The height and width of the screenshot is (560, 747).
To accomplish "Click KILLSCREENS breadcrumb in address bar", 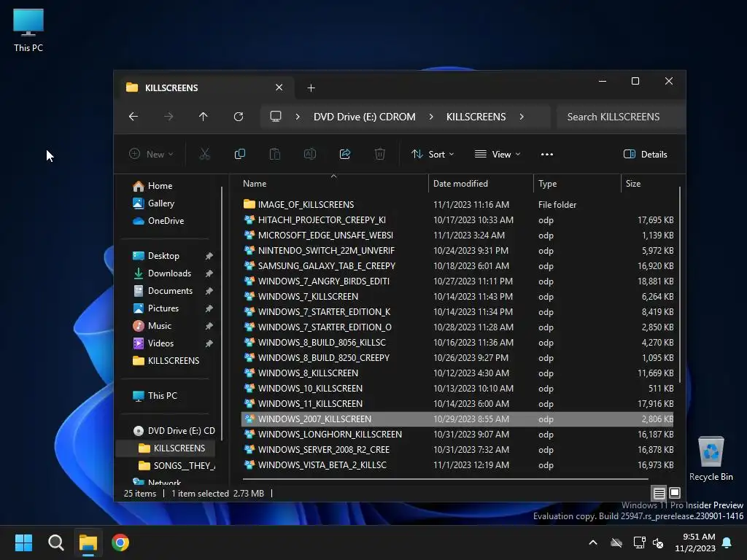I will pos(476,117).
